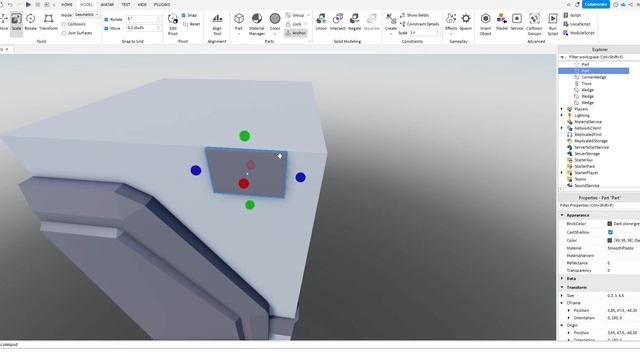Click the LocalScript icon

point(577,24)
